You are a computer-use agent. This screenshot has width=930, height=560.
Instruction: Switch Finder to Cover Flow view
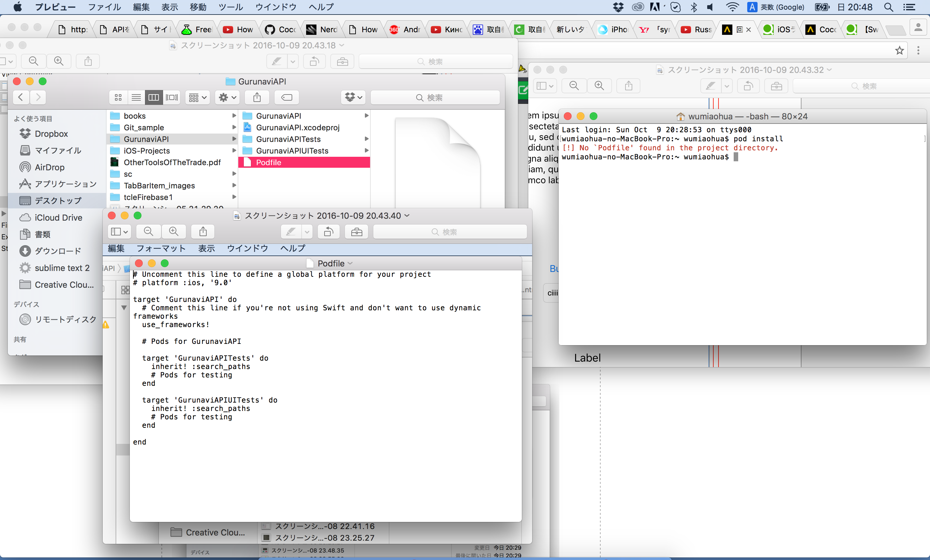[172, 97]
